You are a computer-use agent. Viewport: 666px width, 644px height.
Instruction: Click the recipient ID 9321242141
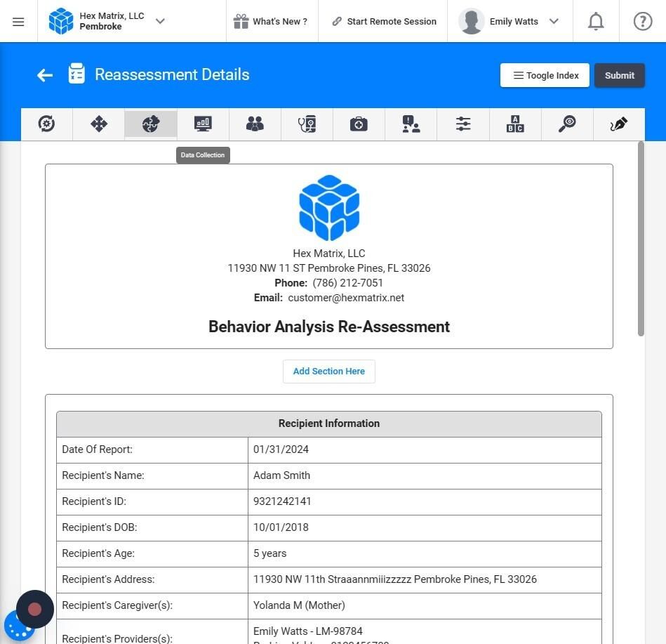(x=282, y=501)
